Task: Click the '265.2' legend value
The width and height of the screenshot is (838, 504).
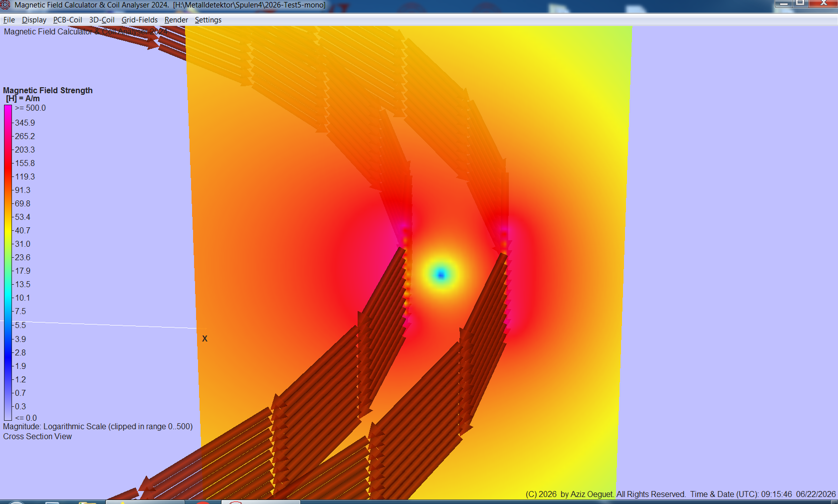Action: point(25,136)
